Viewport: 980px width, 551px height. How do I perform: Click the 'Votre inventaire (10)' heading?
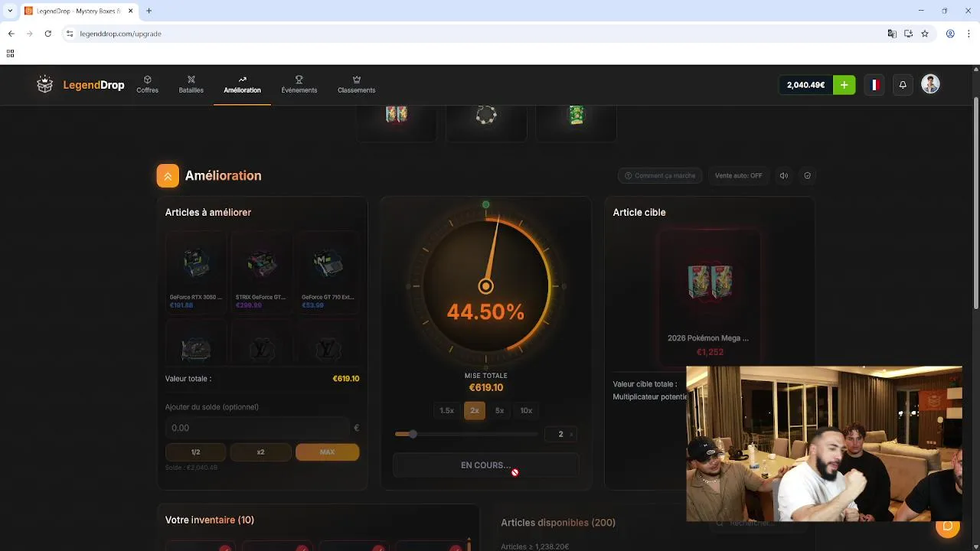pyautogui.click(x=210, y=520)
